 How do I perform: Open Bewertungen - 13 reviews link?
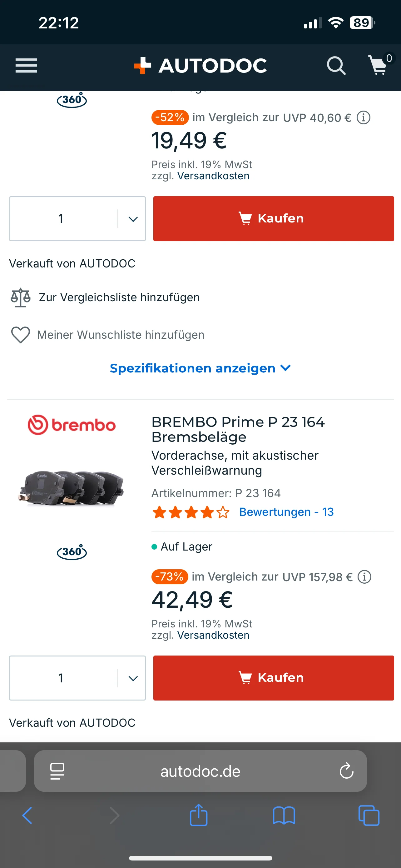click(286, 512)
